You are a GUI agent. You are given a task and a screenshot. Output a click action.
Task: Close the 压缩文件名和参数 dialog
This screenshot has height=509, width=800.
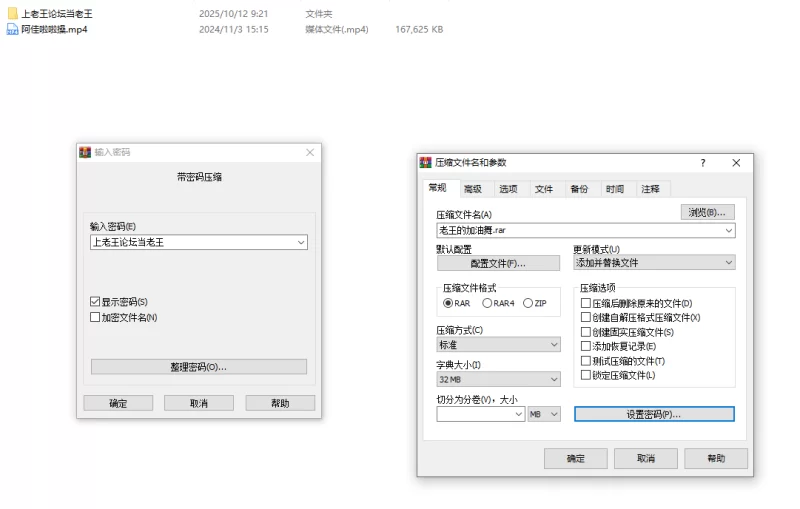(x=736, y=163)
